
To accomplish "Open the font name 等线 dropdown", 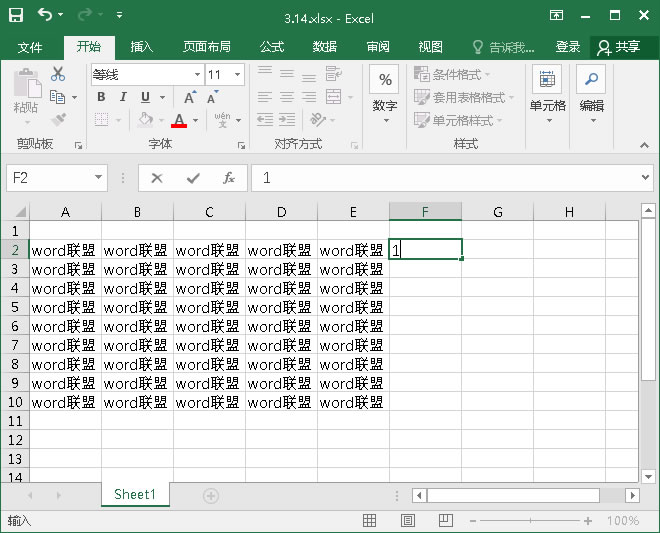I will pos(197,75).
